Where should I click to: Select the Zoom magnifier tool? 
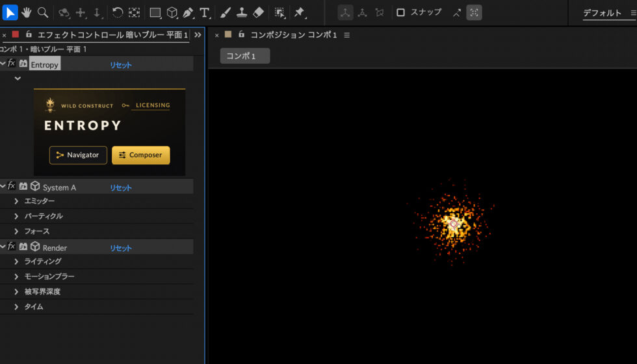[x=43, y=12]
